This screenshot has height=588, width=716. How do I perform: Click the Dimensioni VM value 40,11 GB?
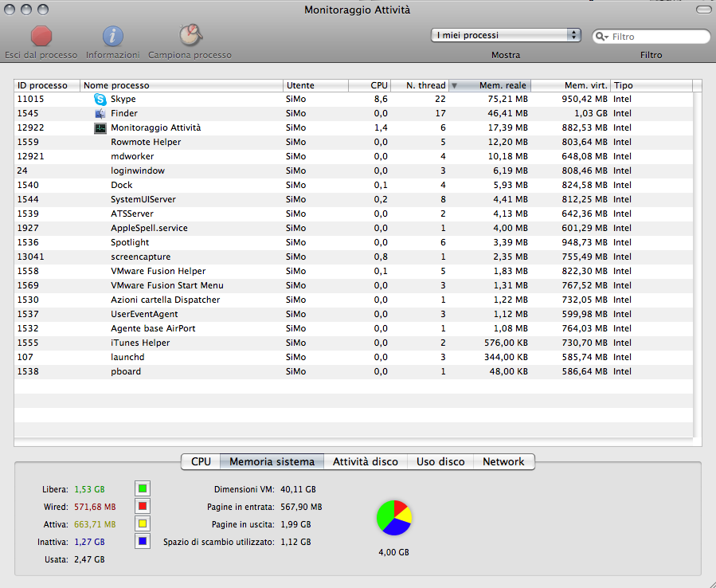coord(298,489)
